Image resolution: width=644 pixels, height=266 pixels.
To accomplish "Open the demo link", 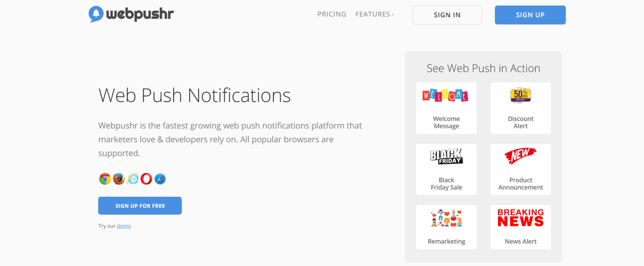I will coord(124,226).
